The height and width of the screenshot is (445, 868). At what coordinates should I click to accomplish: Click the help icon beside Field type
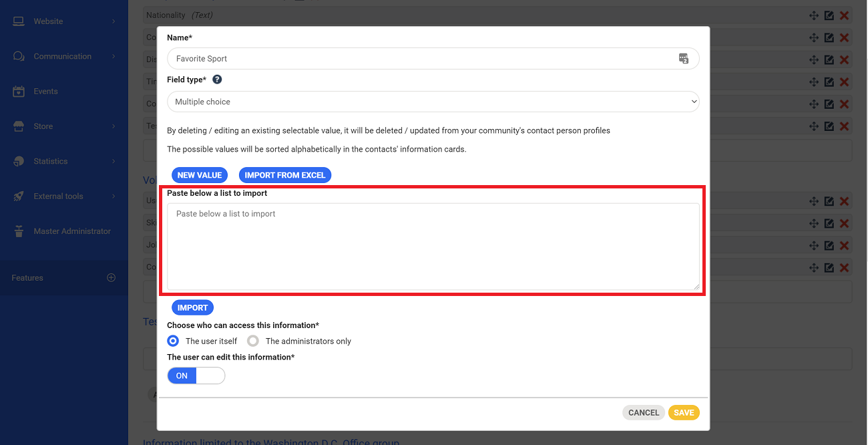(216, 80)
